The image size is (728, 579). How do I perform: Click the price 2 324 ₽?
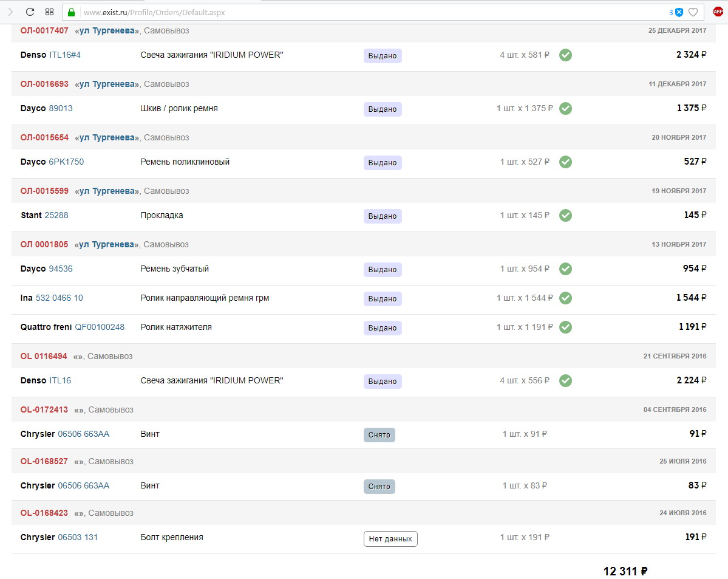click(x=692, y=55)
